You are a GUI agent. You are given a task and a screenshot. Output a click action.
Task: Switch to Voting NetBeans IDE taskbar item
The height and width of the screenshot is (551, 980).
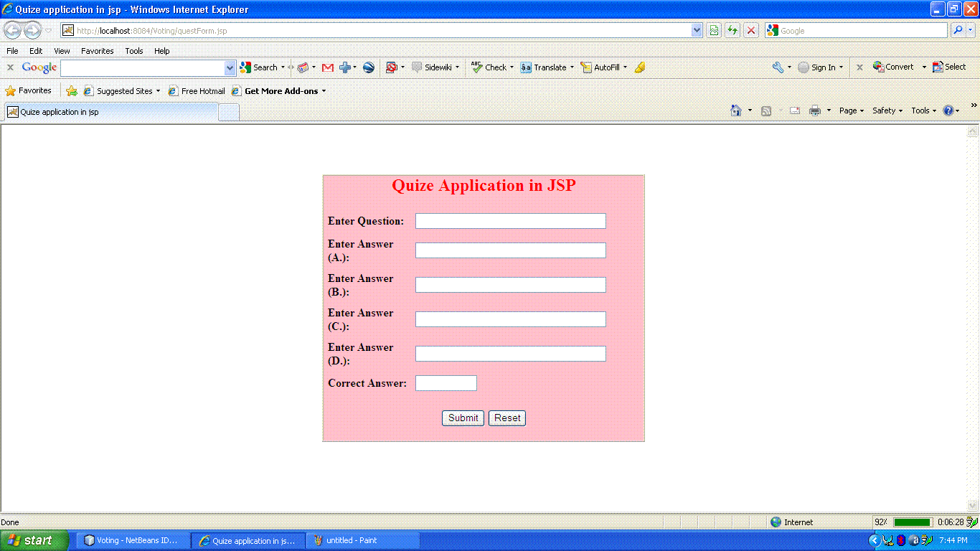[x=134, y=540]
